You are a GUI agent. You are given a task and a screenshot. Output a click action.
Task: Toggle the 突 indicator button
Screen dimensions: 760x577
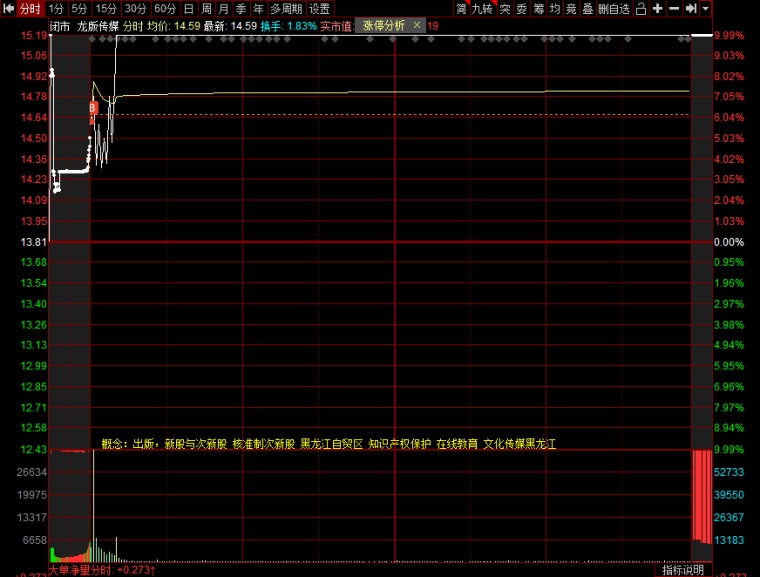pyautogui.click(x=505, y=8)
